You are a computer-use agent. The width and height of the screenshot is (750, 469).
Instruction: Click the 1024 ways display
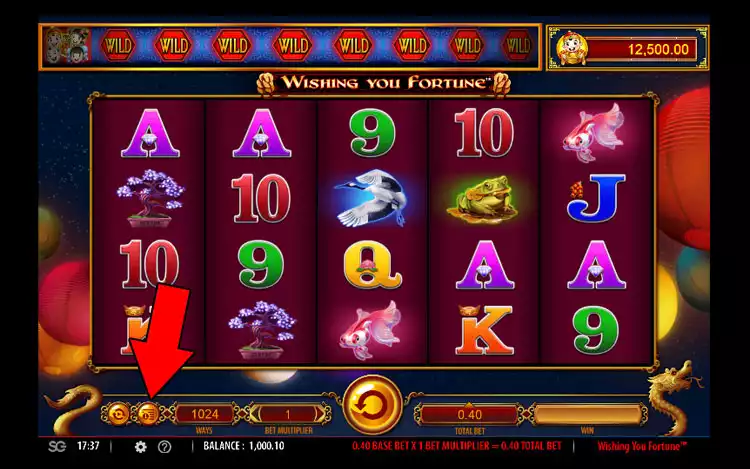(x=205, y=414)
